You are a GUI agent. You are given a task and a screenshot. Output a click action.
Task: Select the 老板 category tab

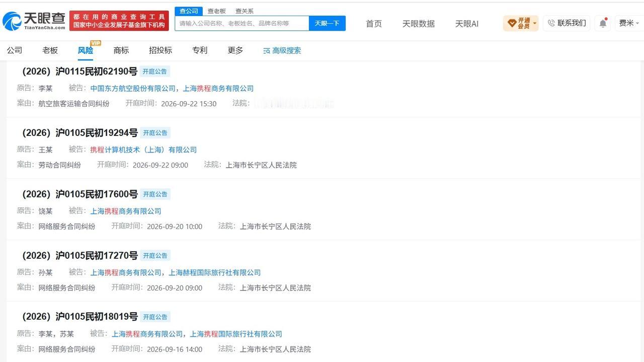tap(50, 50)
